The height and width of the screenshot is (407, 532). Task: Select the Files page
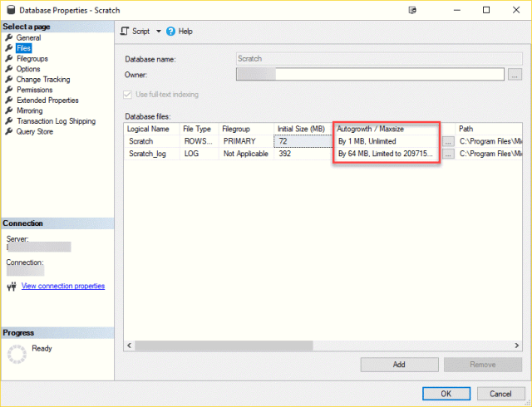coord(24,48)
